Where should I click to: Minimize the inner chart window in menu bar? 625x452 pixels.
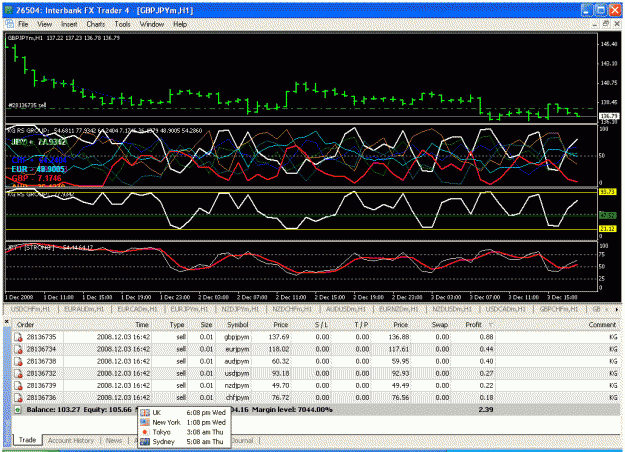(x=595, y=24)
